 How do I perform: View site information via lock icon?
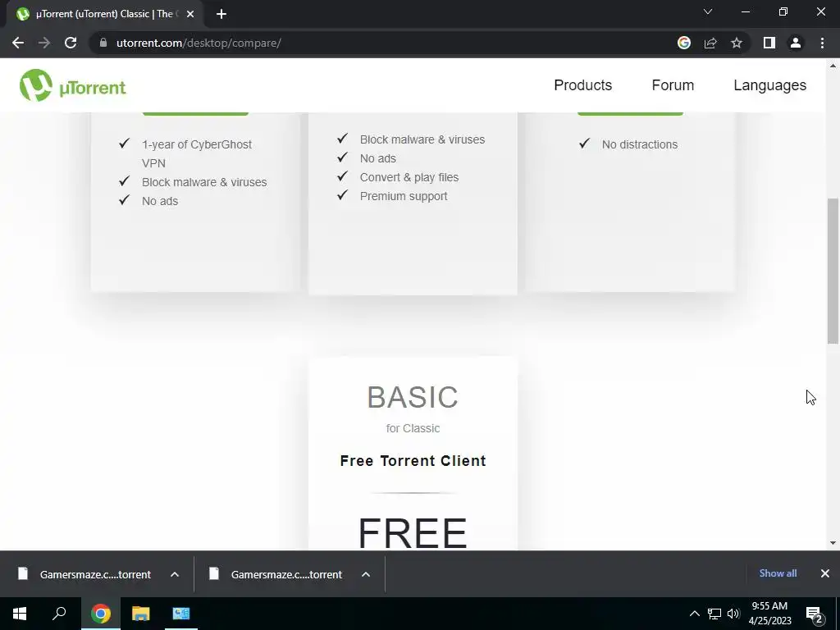(x=103, y=43)
